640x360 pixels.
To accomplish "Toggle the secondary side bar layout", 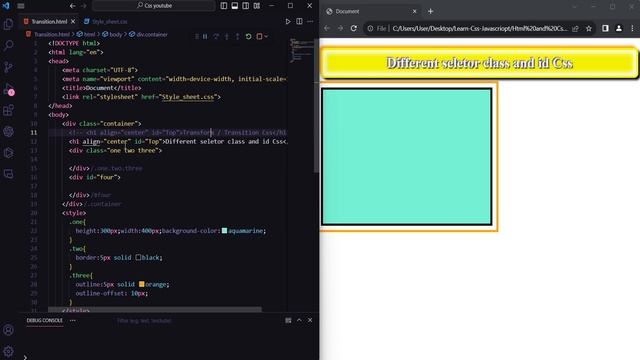I will 246,6.
